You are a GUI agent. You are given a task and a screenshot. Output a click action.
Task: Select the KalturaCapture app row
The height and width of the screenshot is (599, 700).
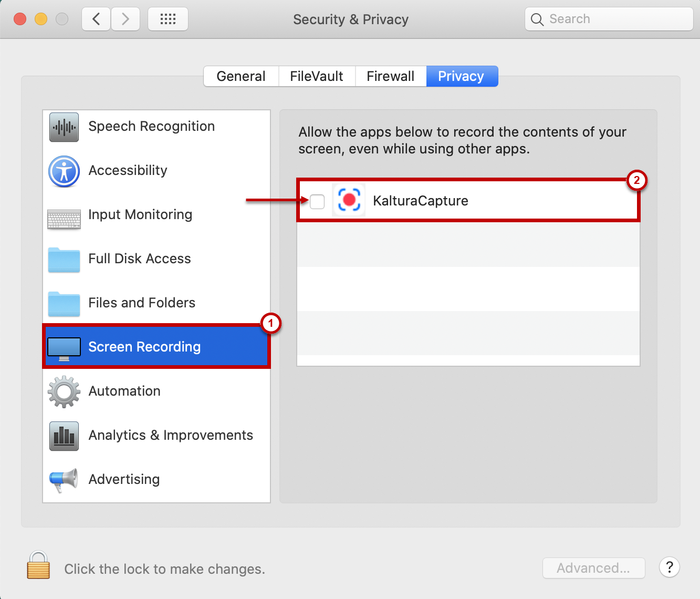[468, 201]
